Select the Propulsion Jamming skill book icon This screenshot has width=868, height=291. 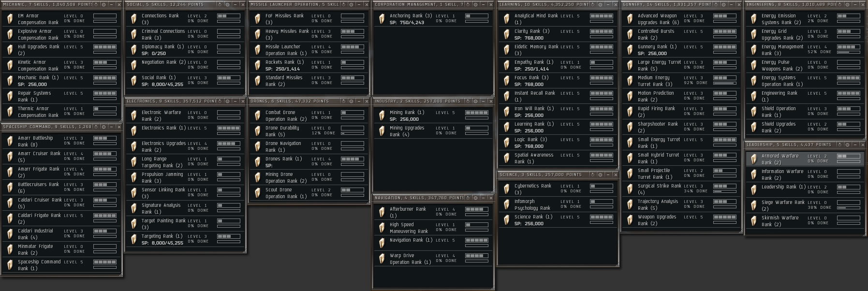[133, 177]
